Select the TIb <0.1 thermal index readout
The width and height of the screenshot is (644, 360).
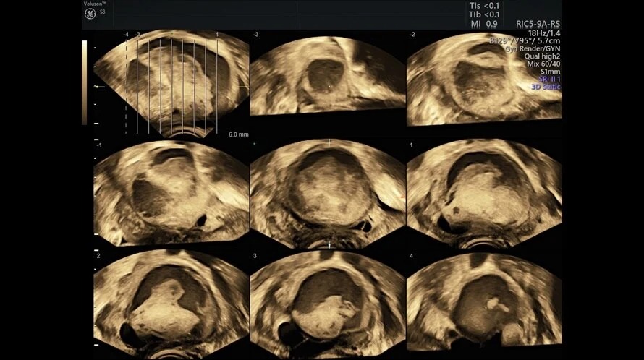pos(484,14)
